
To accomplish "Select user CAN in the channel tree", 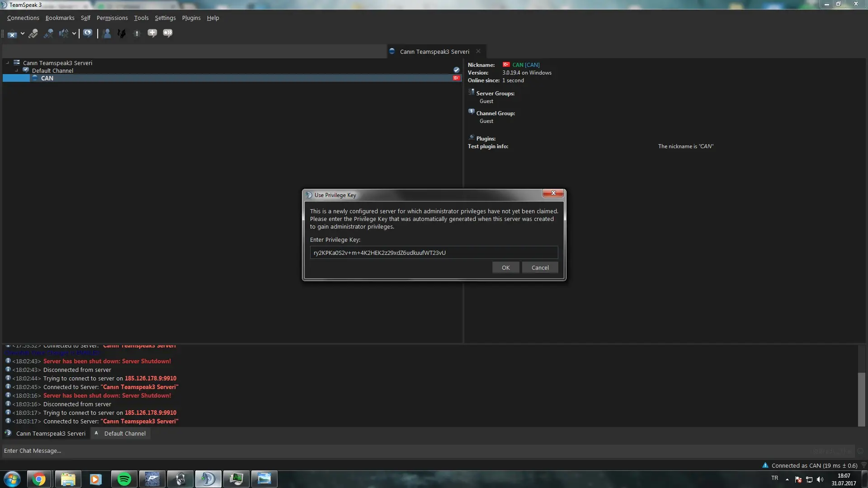I will [x=47, y=78].
